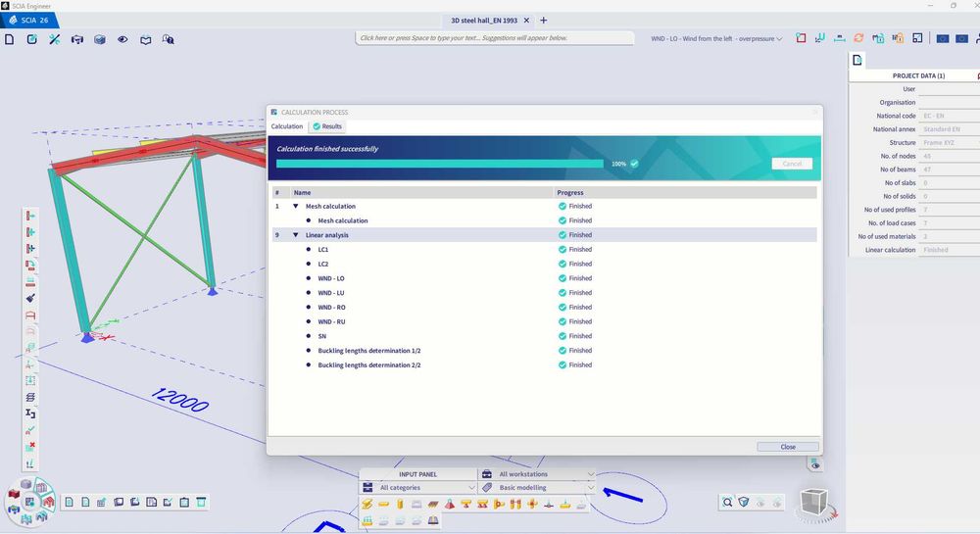Click the trash bin icon in bottom-left toolbar
The image size is (980, 534).
click(201, 502)
